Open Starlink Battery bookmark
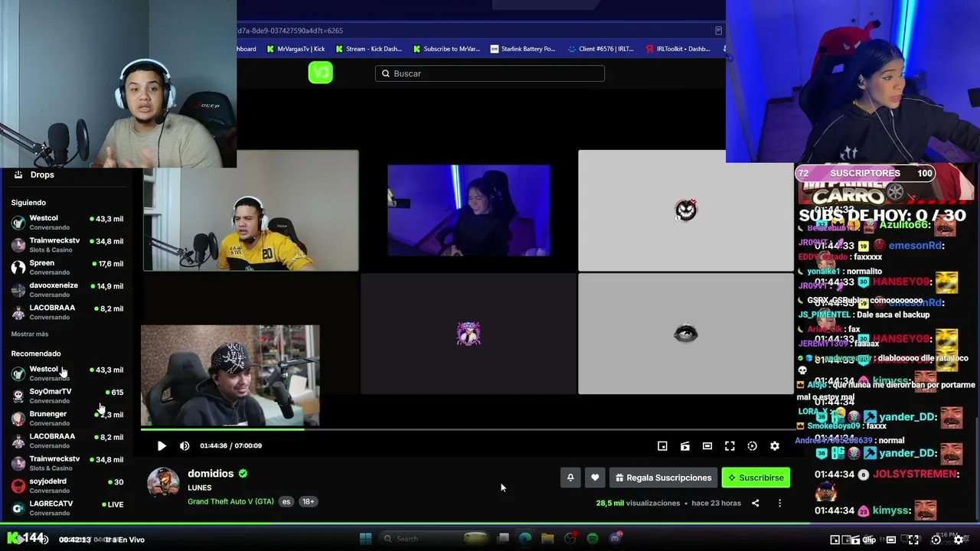Image resolution: width=980 pixels, height=551 pixels. pos(523,49)
